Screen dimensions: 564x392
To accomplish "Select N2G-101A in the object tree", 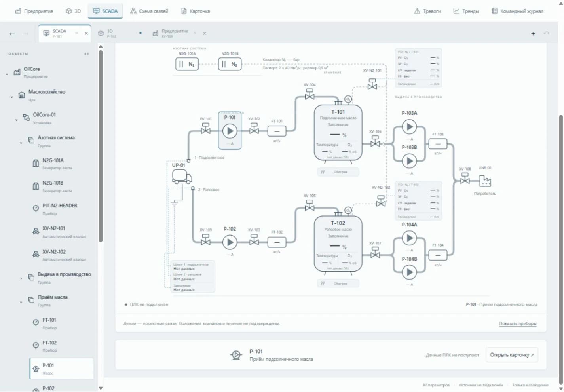I will [x=61, y=164].
